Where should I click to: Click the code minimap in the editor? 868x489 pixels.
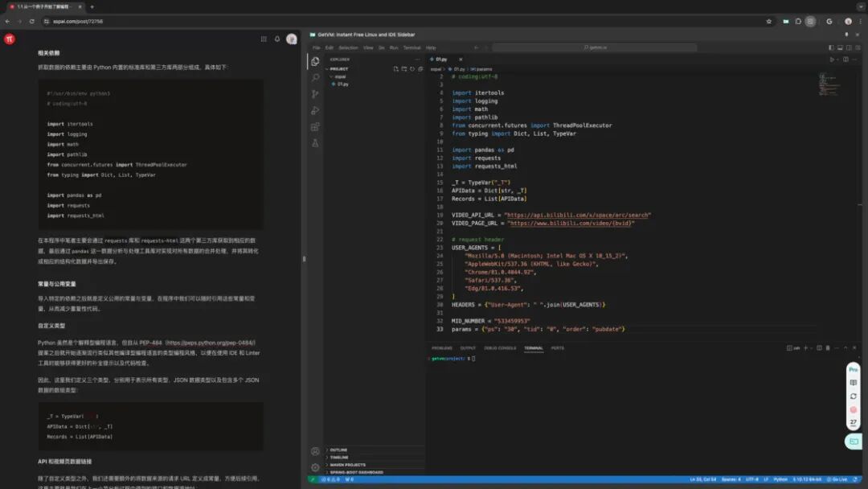(829, 84)
